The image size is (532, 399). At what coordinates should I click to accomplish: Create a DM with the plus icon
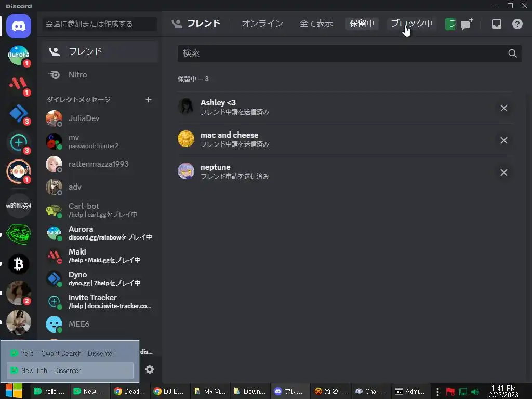[x=148, y=100]
